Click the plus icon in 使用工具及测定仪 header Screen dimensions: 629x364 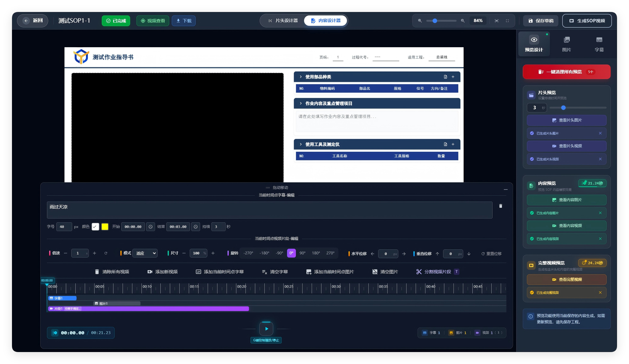[453, 144]
